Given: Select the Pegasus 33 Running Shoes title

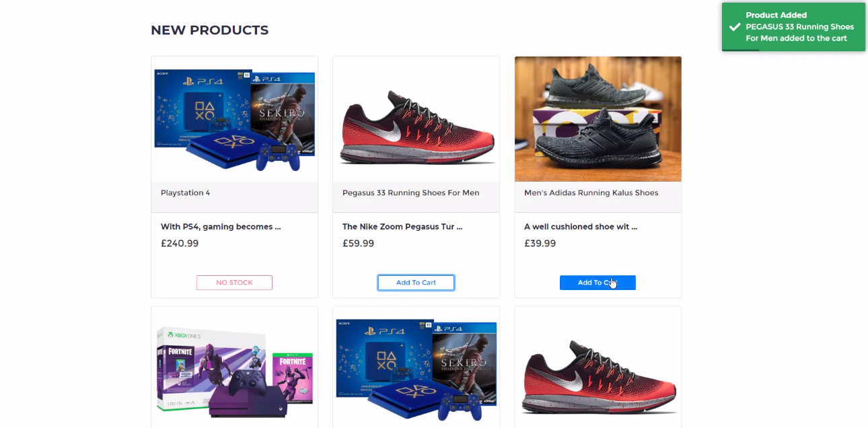Looking at the screenshot, I should (x=410, y=192).
